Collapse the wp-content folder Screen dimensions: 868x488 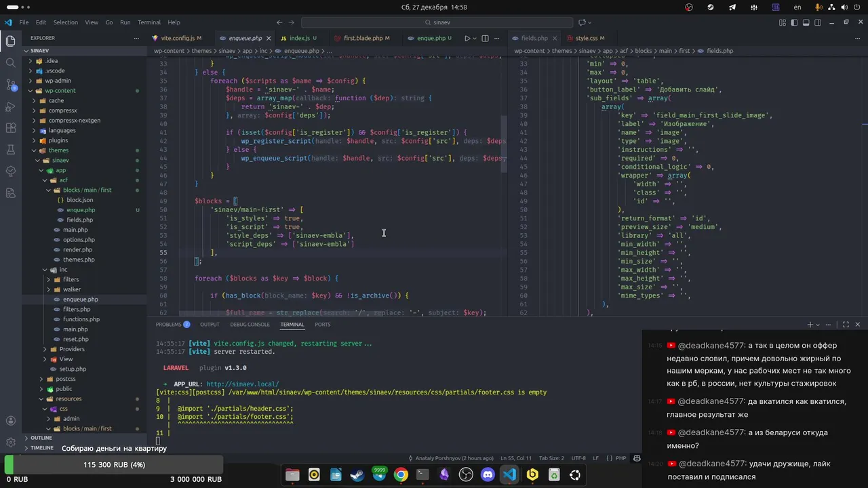pyautogui.click(x=84, y=91)
